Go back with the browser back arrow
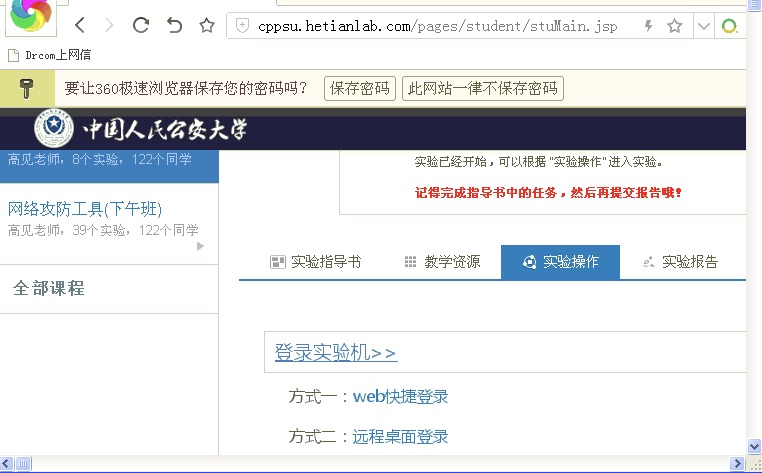The height and width of the screenshot is (473, 762). [80, 25]
